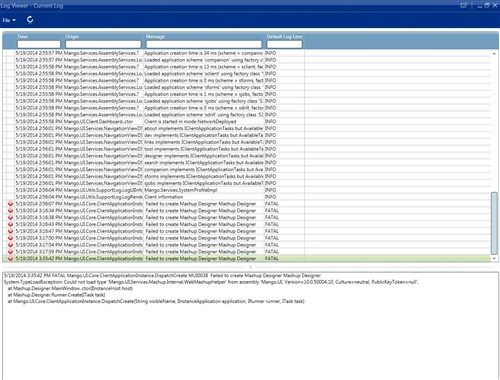The width and height of the screenshot is (500, 380).
Task: Select 'links implements IClientApplicationTasks' row
Action: 247,142
